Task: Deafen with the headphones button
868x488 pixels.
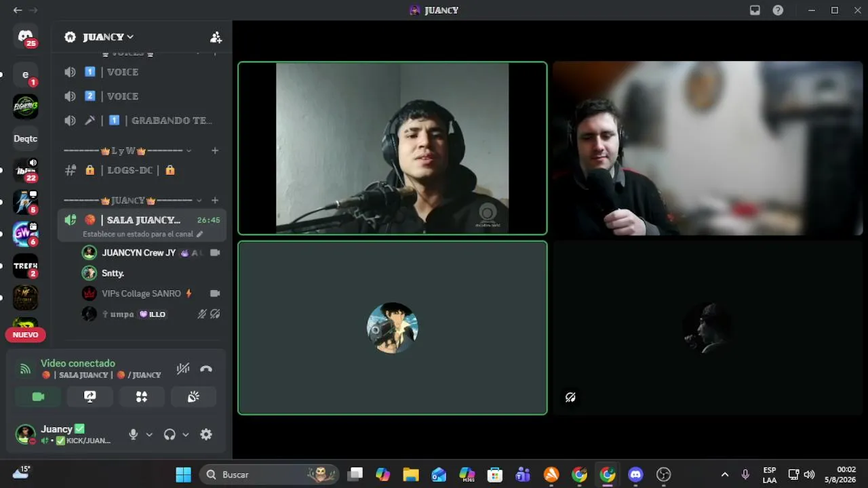Action: [x=170, y=434]
